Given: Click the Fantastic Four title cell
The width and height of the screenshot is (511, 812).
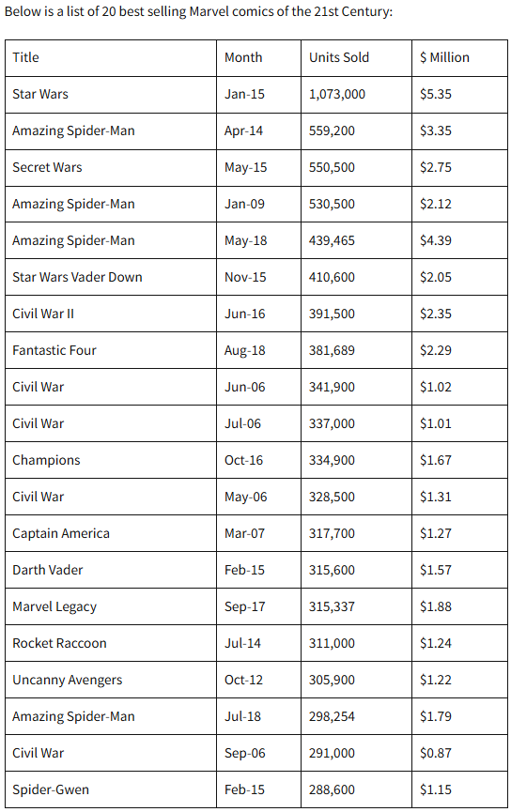Looking at the screenshot, I should (x=111, y=350).
